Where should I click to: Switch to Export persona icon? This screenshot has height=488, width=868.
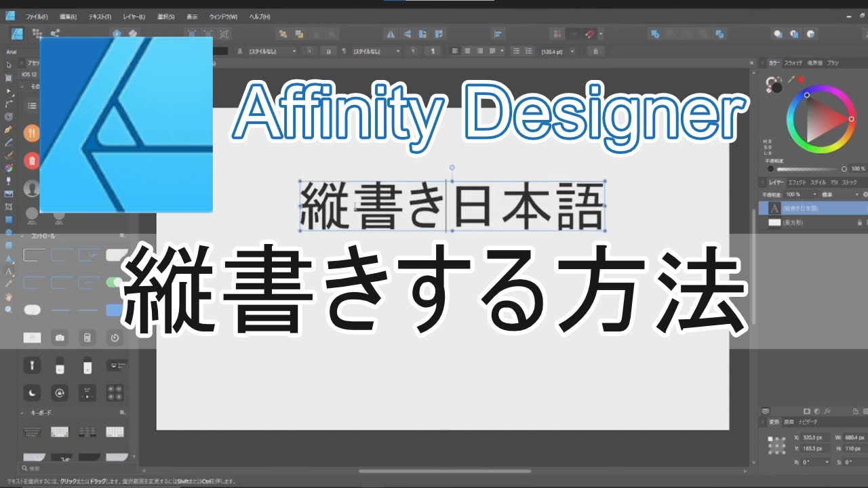[54, 33]
